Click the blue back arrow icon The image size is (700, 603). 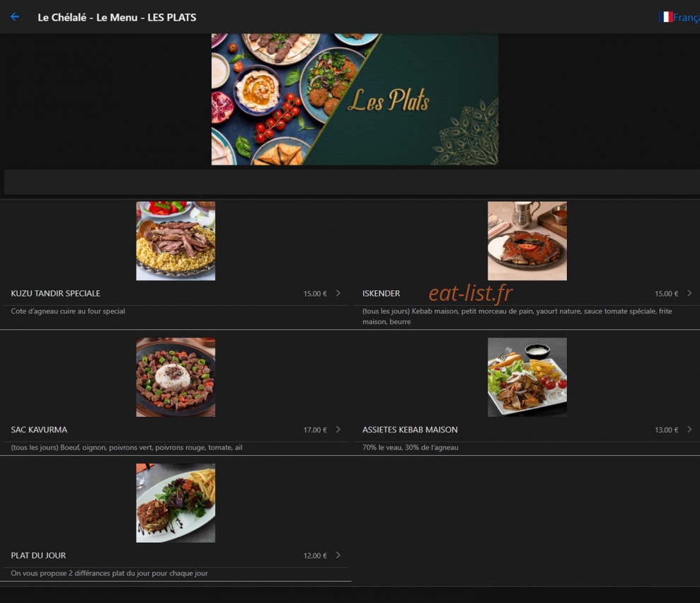[15, 17]
